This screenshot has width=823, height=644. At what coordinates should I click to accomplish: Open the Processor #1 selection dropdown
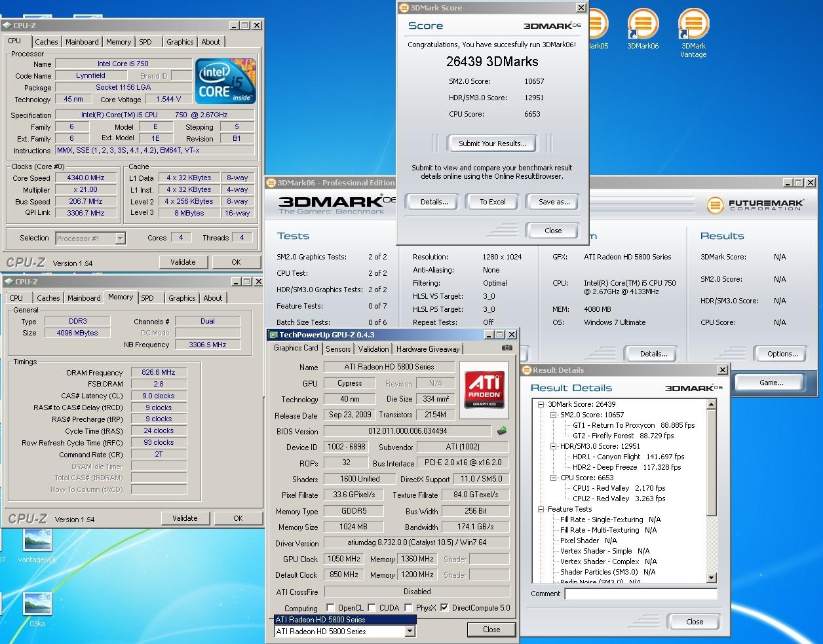pyautogui.click(x=120, y=238)
